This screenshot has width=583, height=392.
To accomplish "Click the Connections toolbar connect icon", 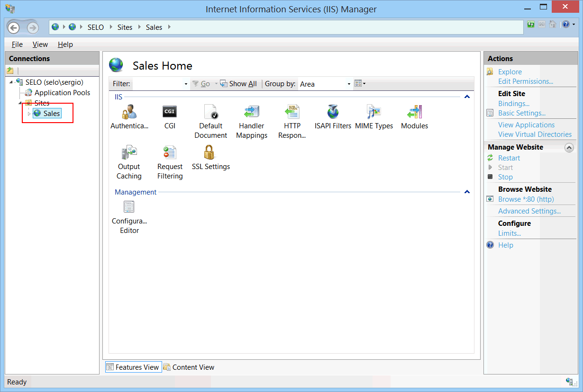I will (10, 71).
